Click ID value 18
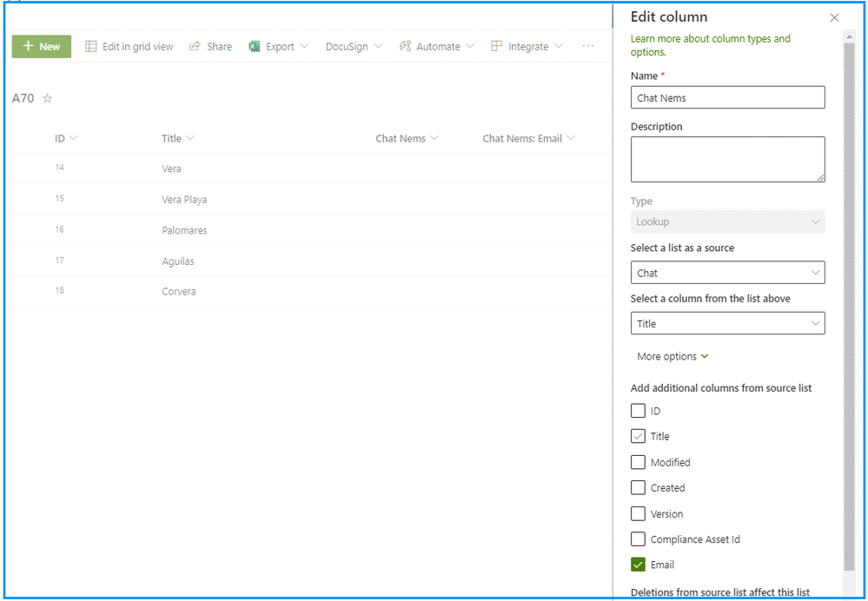 pos(59,290)
